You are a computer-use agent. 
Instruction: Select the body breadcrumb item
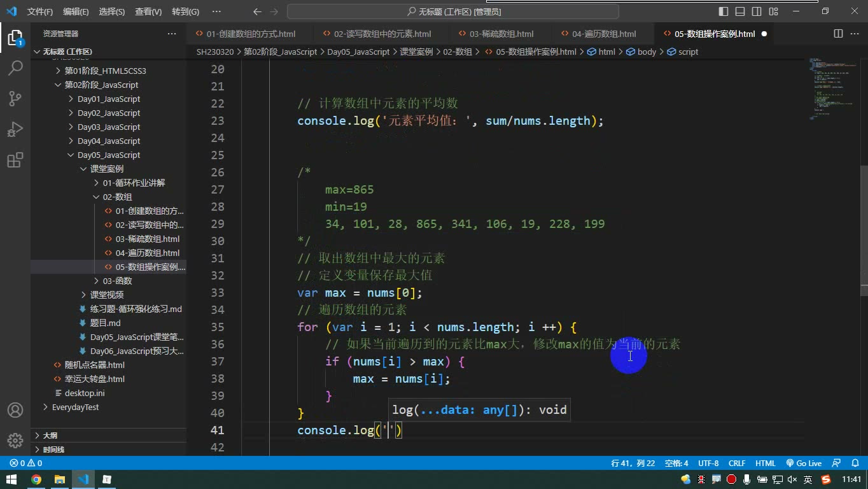pyautogui.click(x=641, y=52)
